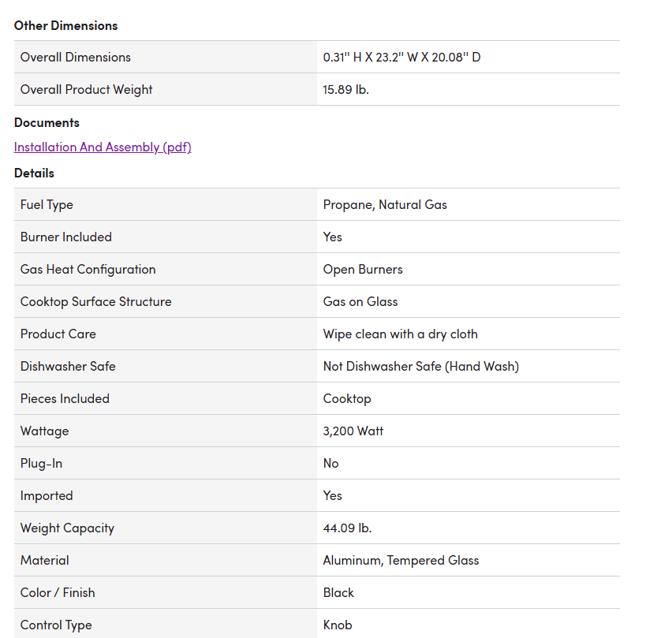This screenshot has height=638, width=672.
Task: Click the 3,200 Watt wattage value
Action: pos(353,431)
